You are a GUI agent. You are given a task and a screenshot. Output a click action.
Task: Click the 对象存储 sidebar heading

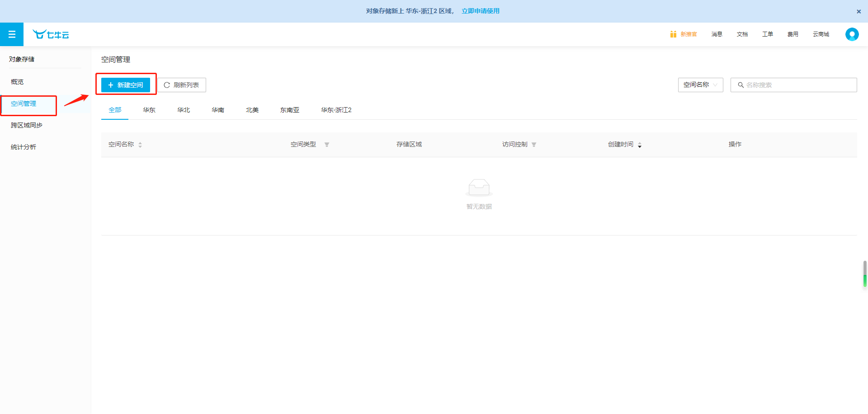[x=22, y=59]
